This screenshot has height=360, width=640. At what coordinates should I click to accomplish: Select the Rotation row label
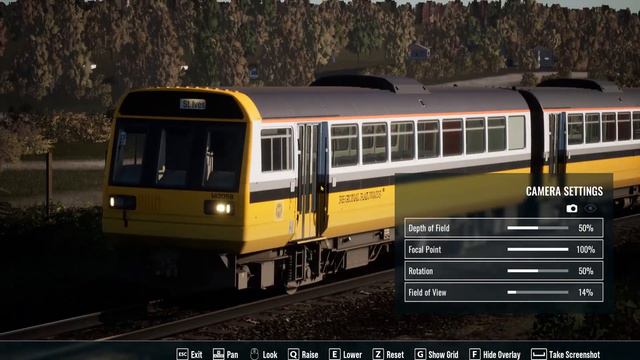coord(420,271)
